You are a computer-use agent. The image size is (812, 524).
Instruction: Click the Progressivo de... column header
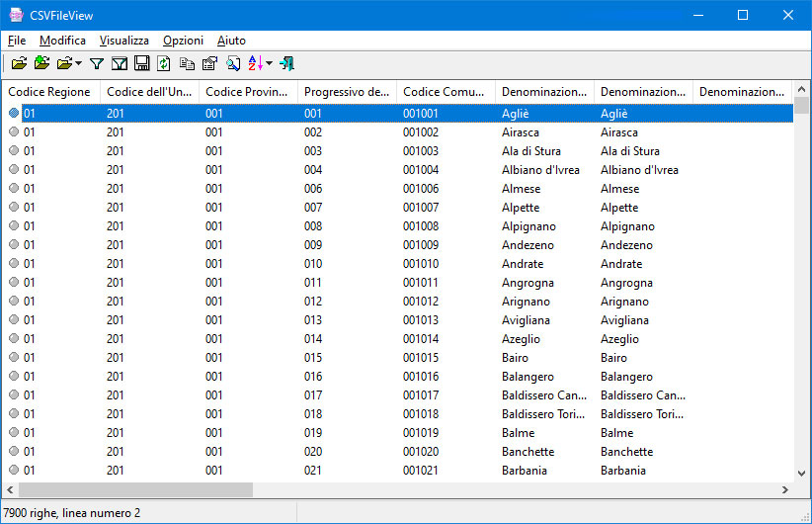[347, 92]
